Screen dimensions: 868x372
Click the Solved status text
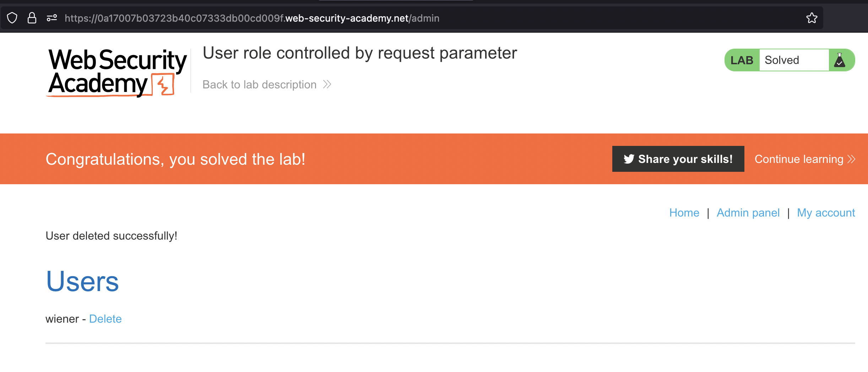782,60
